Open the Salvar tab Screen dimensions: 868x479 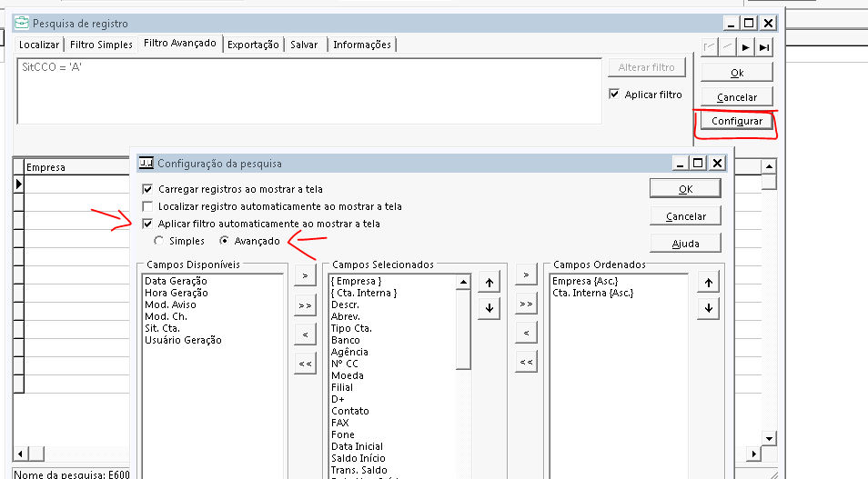click(x=304, y=45)
